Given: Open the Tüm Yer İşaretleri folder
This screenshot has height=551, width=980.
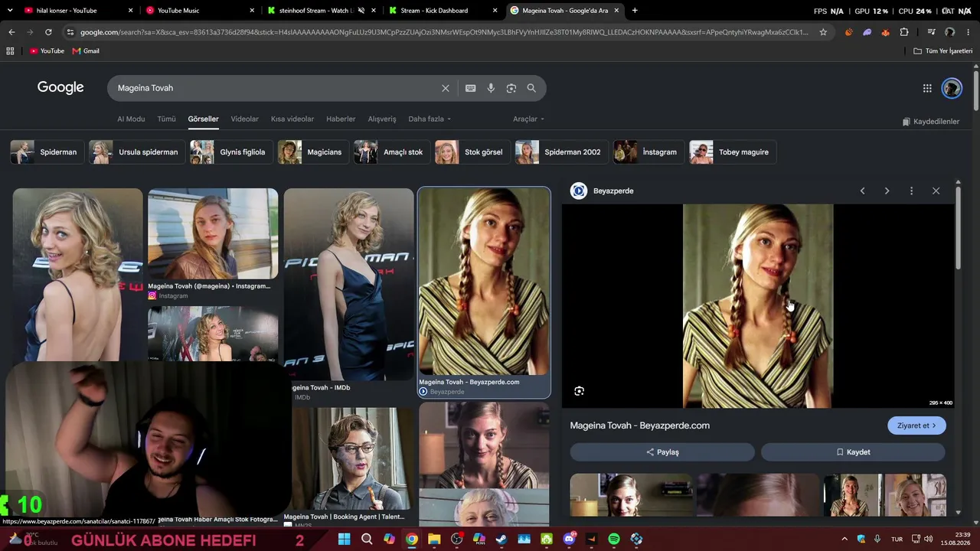Looking at the screenshot, I should pos(942,51).
